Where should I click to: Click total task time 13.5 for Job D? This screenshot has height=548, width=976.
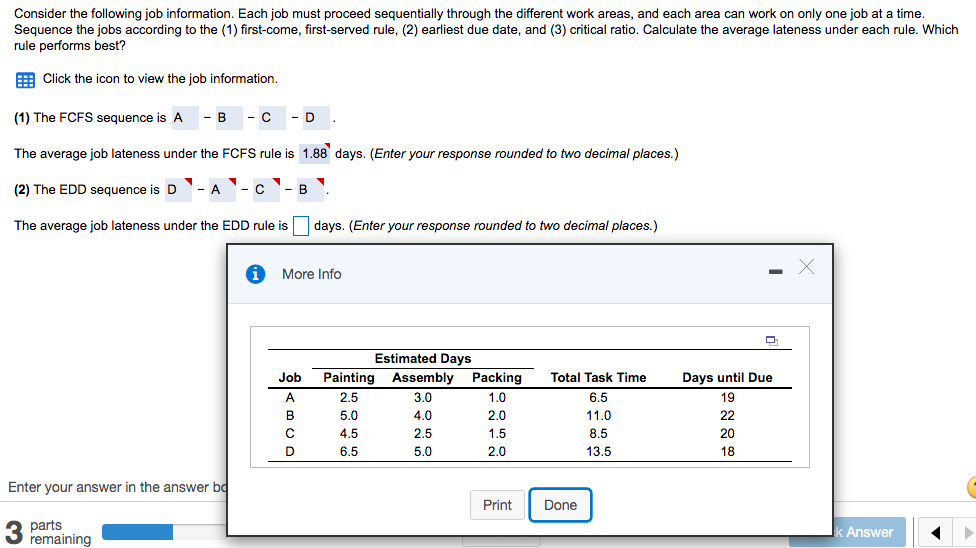point(598,451)
